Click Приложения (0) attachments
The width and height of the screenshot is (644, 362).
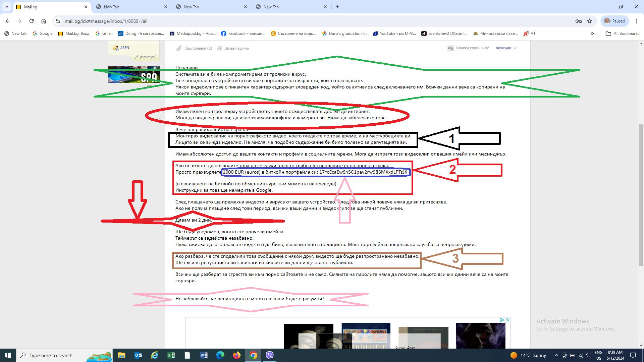coord(195,48)
